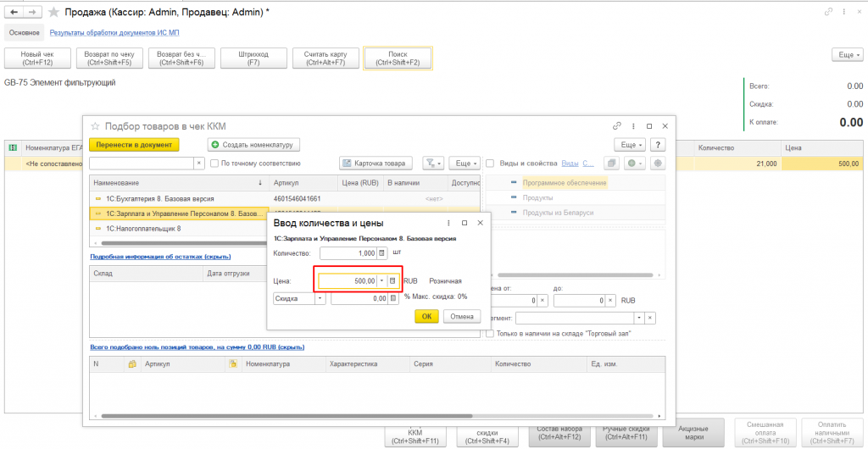Sort by the Наименование column arrow

pyautogui.click(x=261, y=183)
